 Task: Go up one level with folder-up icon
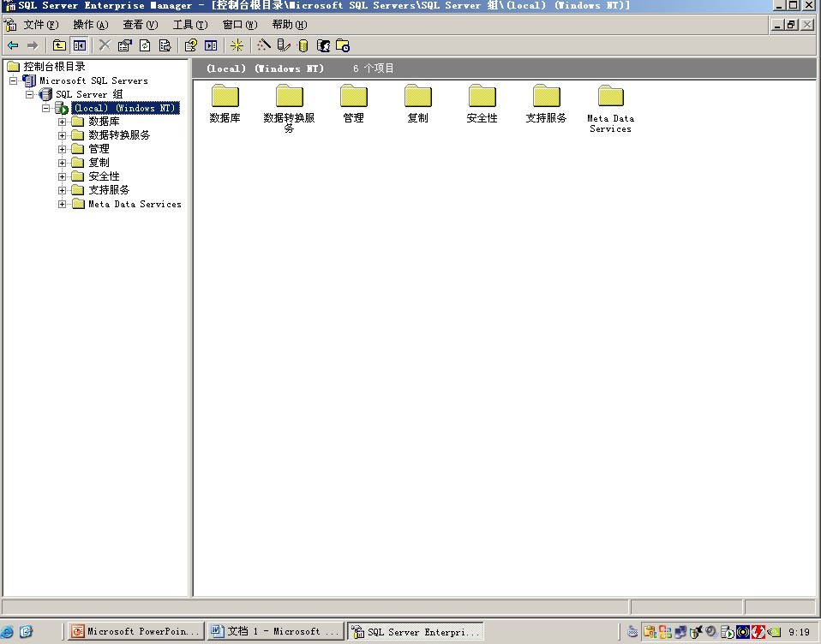pos(59,45)
